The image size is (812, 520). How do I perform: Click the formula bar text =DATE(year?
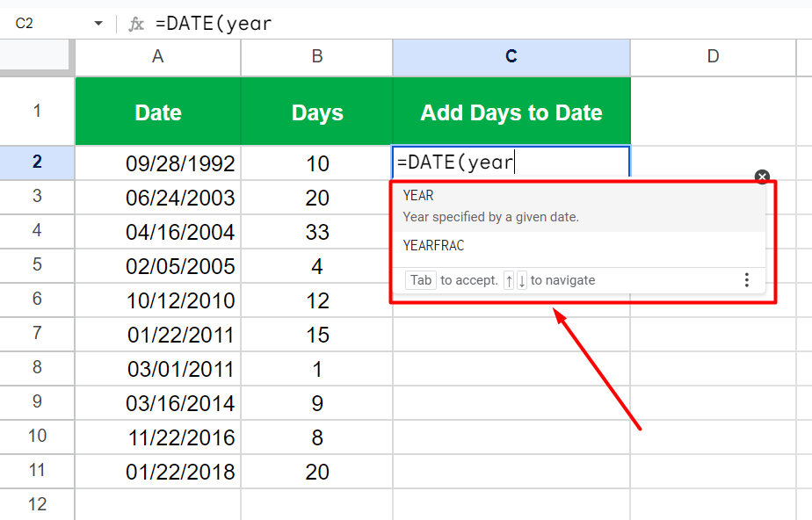[213, 24]
